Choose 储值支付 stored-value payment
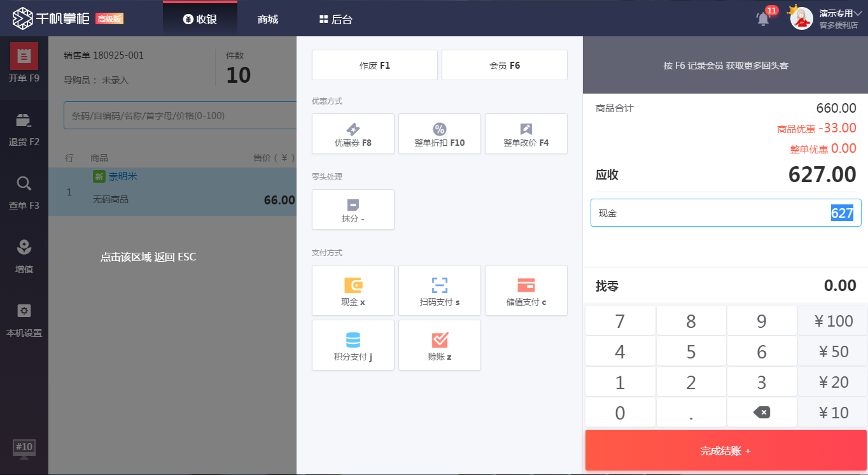Image resolution: width=868 pixels, height=475 pixels. click(x=526, y=290)
